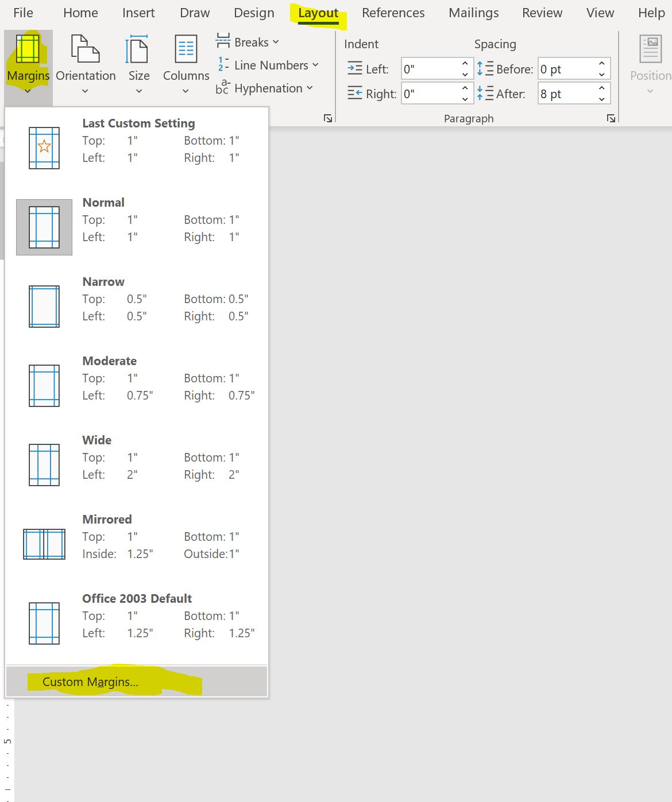Choose the Mirrored margins preset

click(x=136, y=544)
